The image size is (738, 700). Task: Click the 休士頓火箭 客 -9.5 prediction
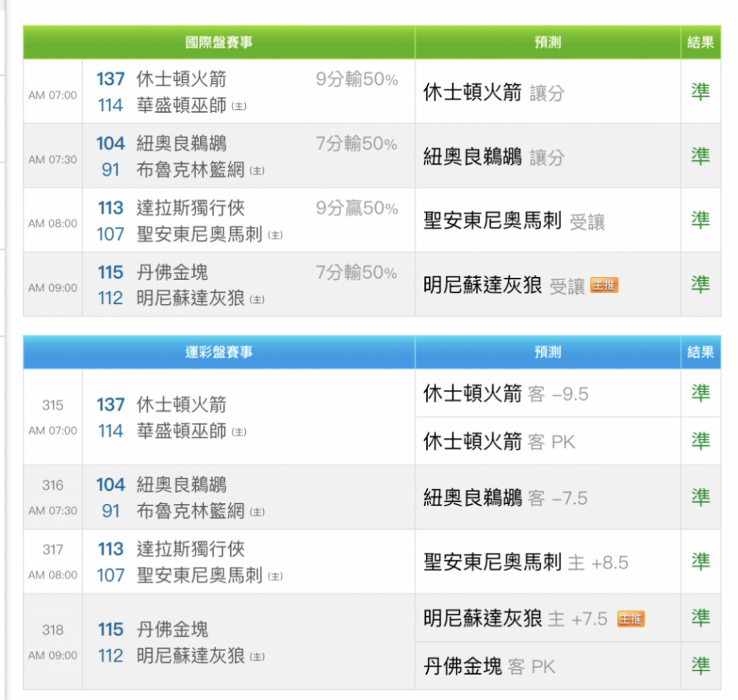pyautogui.click(x=506, y=393)
